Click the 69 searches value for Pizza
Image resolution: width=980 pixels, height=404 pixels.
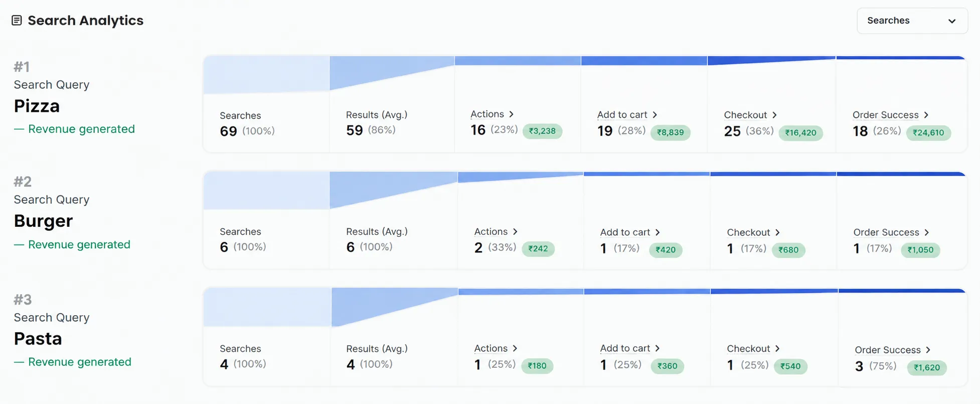coord(228,131)
